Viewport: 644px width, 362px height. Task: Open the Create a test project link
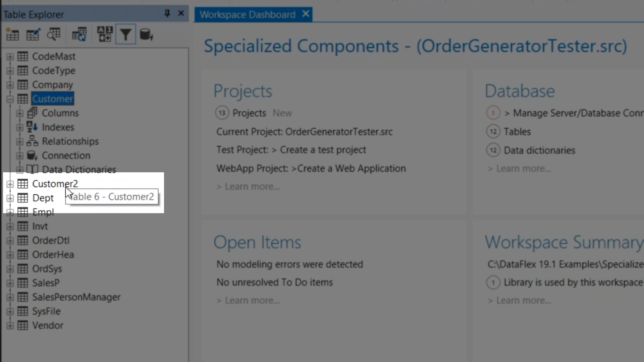pyautogui.click(x=323, y=150)
